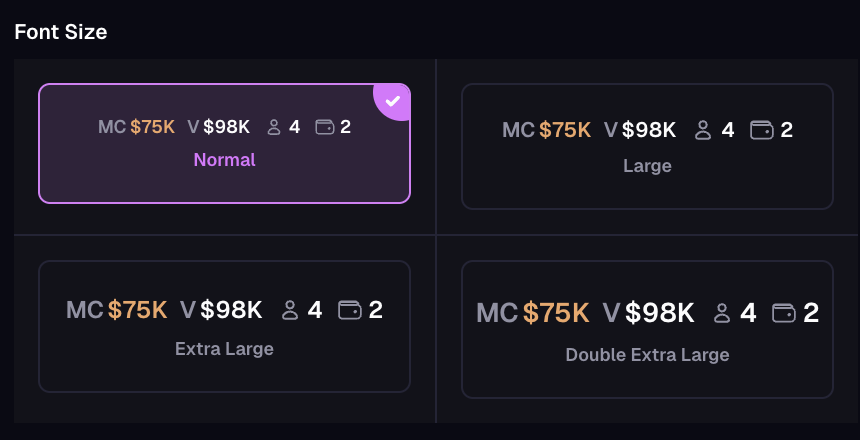
Task: Click the Font Size section heading
Action: coord(61,31)
